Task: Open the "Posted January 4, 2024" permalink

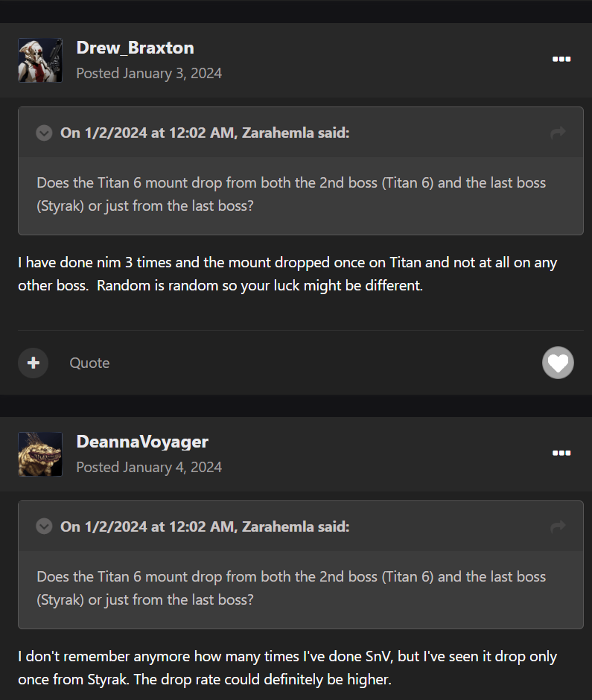Action: [x=149, y=467]
